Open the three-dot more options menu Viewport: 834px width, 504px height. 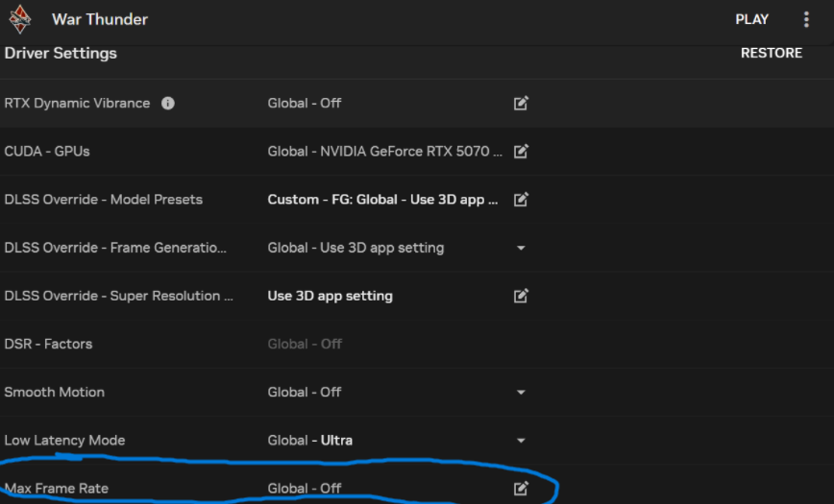pyautogui.click(x=806, y=19)
